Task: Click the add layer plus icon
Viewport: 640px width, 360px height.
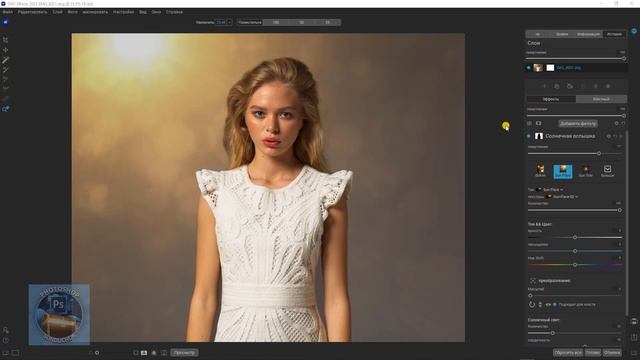Action: click(544, 86)
